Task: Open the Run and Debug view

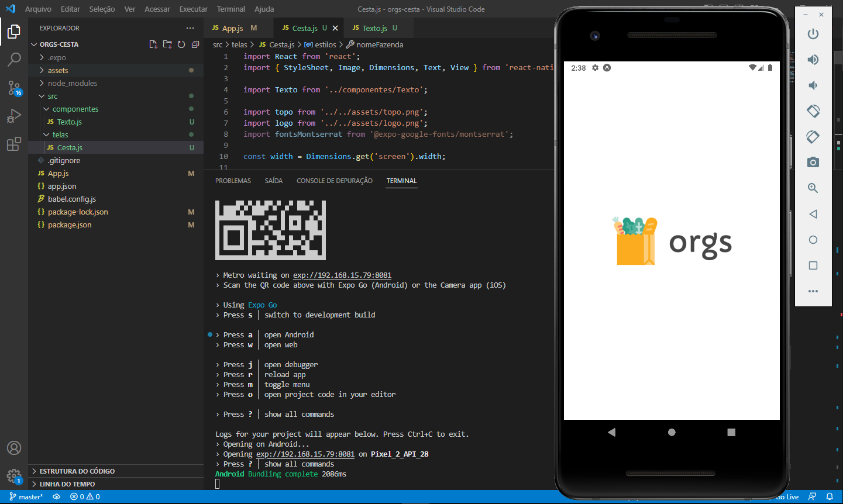Action: pyautogui.click(x=14, y=116)
